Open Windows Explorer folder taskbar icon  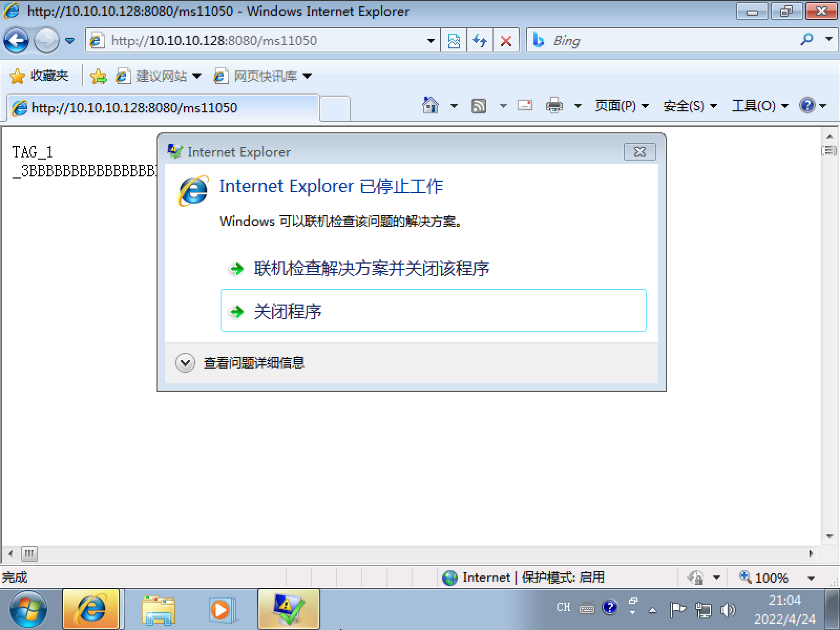pyautogui.click(x=159, y=610)
